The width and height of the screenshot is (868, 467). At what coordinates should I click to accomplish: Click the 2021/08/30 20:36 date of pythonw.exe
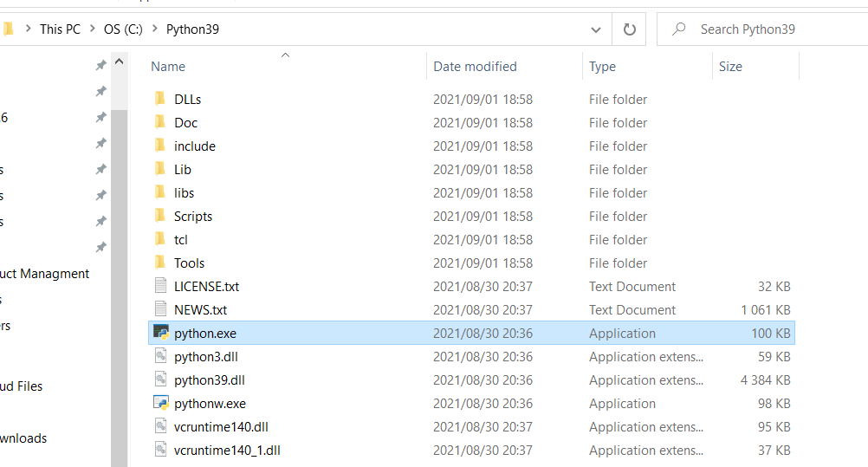pyautogui.click(x=483, y=403)
